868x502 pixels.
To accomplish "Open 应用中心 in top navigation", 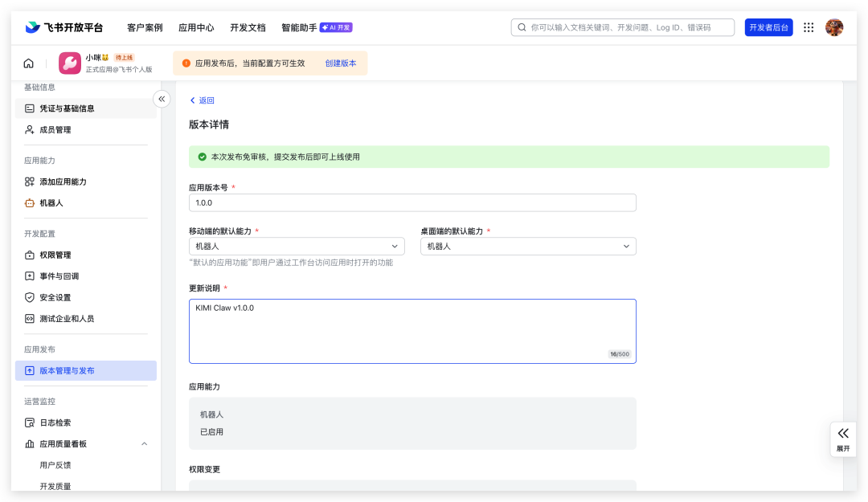I will click(196, 27).
